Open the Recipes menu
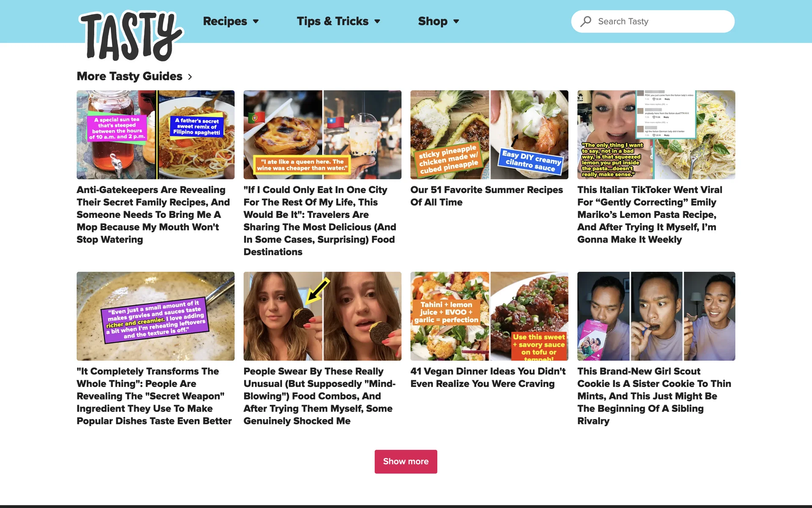This screenshot has width=812, height=508. (x=225, y=21)
